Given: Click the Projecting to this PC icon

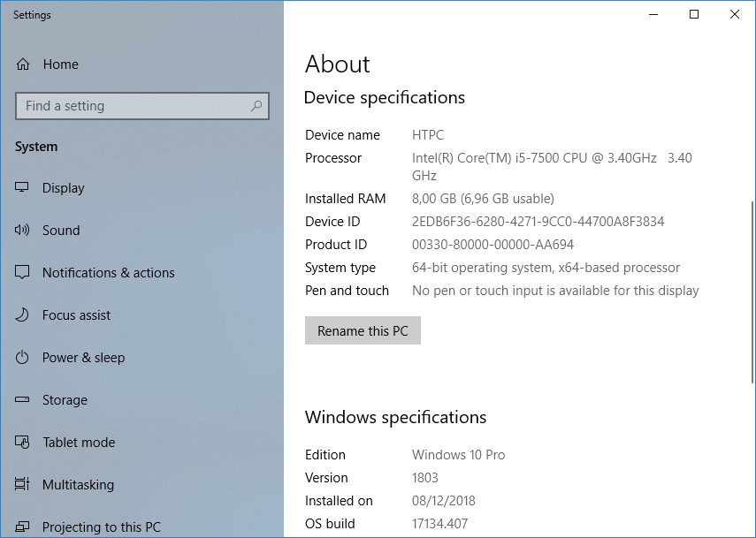Looking at the screenshot, I should 22,527.
